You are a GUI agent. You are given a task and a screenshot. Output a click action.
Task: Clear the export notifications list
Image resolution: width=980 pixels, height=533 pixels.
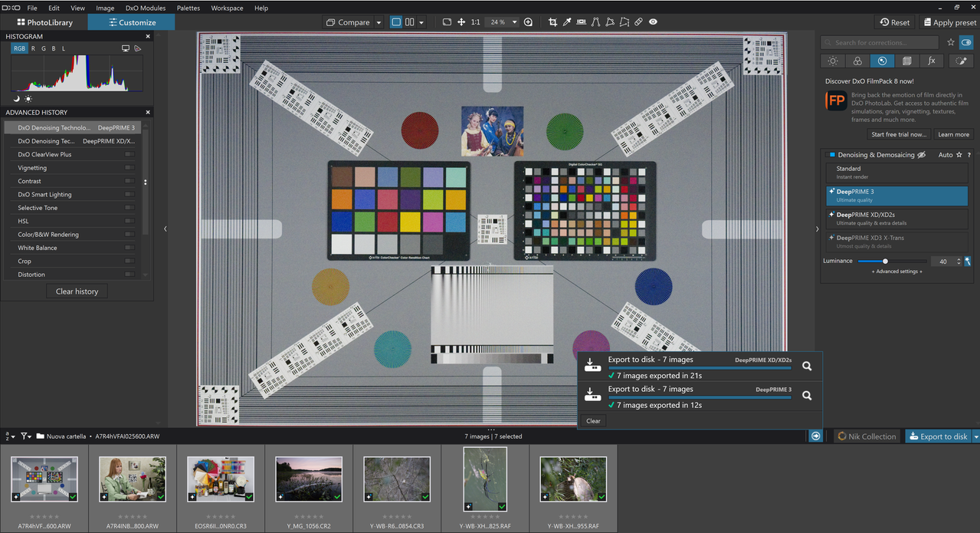tap(593, 420)
